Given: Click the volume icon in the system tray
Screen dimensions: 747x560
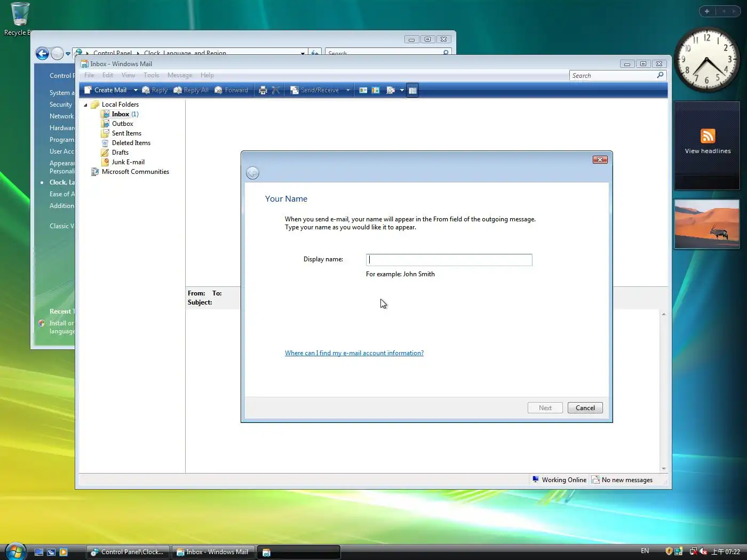Looking at the screenshot, I should point(704,551).
